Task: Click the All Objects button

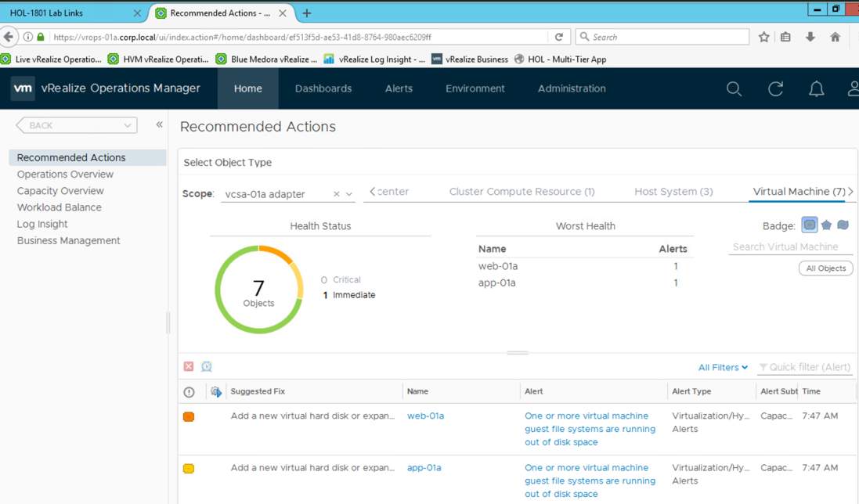Action: pos(825,268)
